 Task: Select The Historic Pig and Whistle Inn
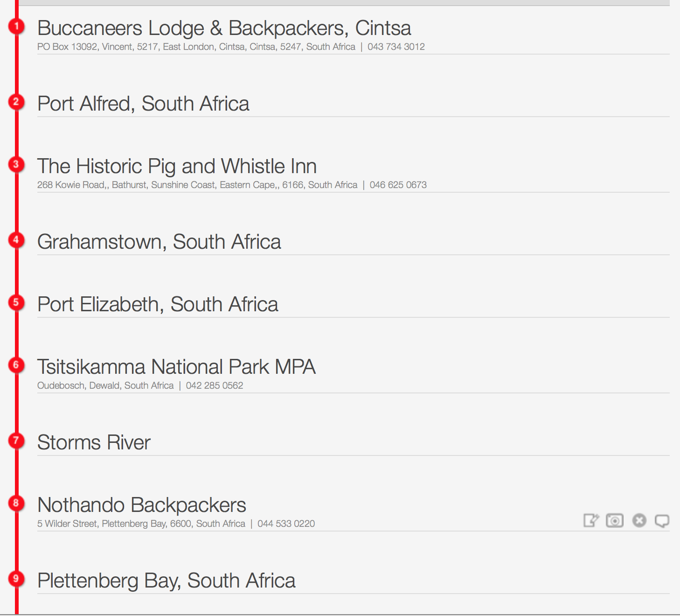pyautogui.click(x=177, y=166)
